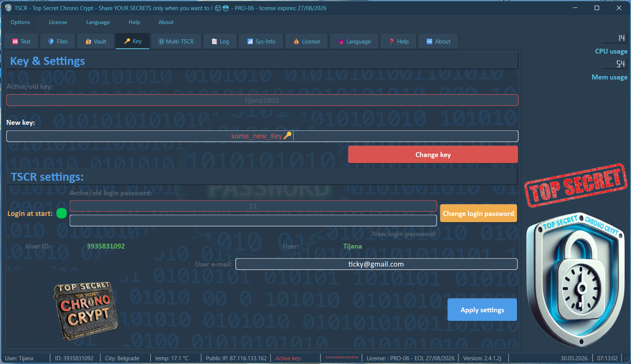The image size is (631, 364).
Task: Toggle the green Login at start indicator
Action: tap(61, 213)
